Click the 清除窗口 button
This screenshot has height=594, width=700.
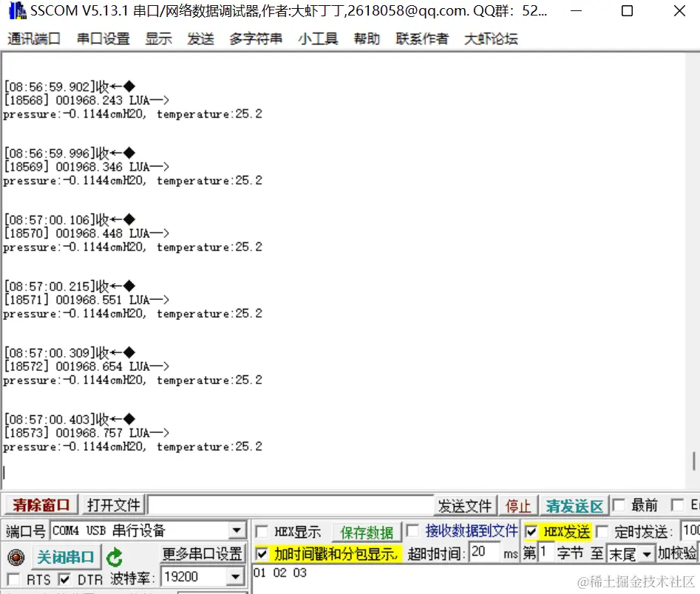(x=41, y=505)
